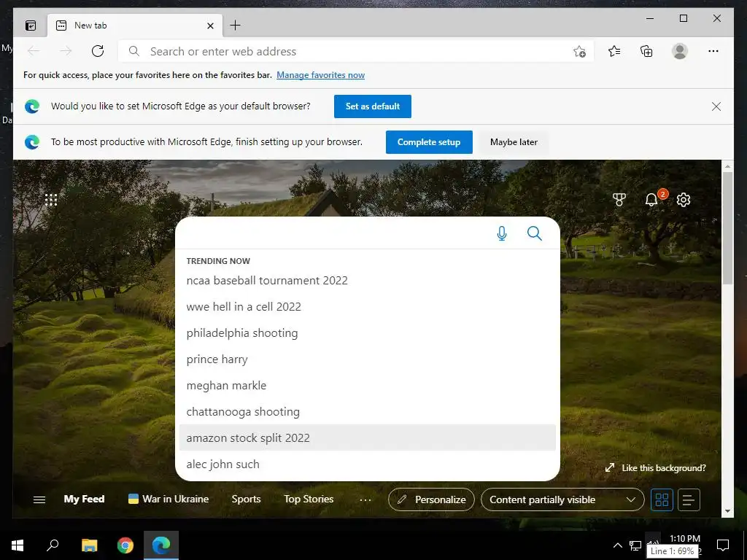Open a new tab with plus button
Viewport: 747px width, 560px height.
pos(236,26)
